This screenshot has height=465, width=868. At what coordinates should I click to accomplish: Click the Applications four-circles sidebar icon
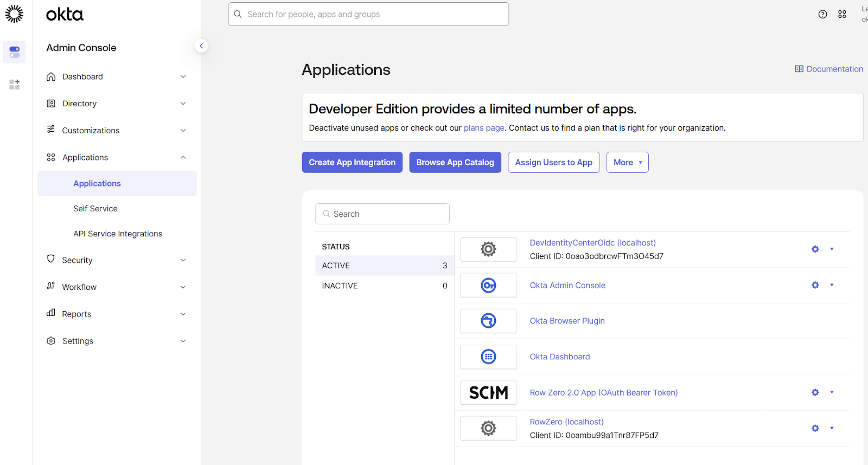click(x=51, y=157)
